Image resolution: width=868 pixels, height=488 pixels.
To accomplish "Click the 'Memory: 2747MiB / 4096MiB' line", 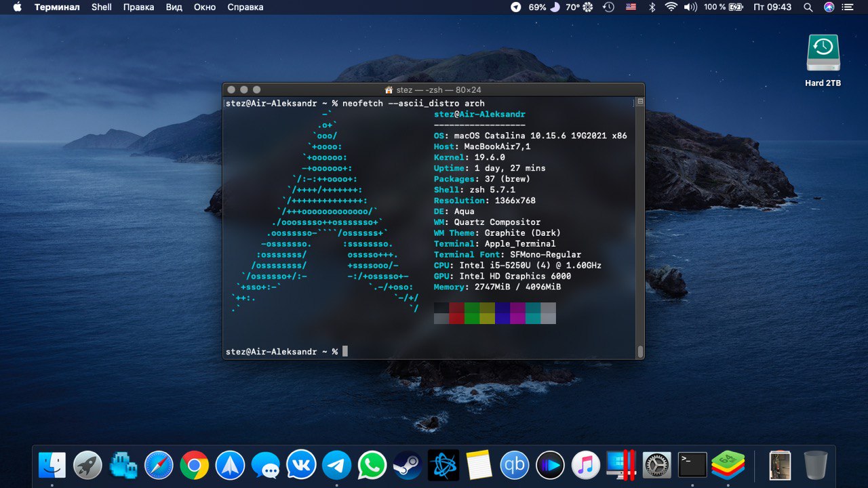I will click(497, 287).
